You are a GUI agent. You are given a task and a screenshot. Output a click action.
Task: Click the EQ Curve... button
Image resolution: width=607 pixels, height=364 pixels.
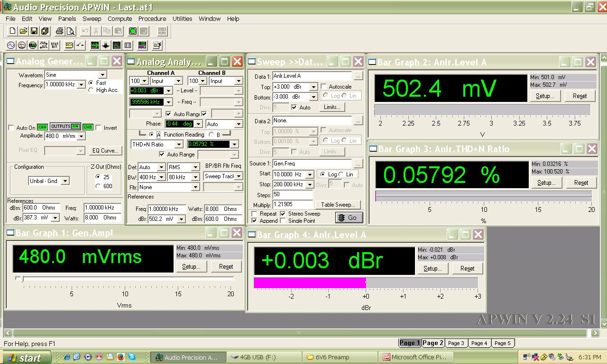point(105,151)
